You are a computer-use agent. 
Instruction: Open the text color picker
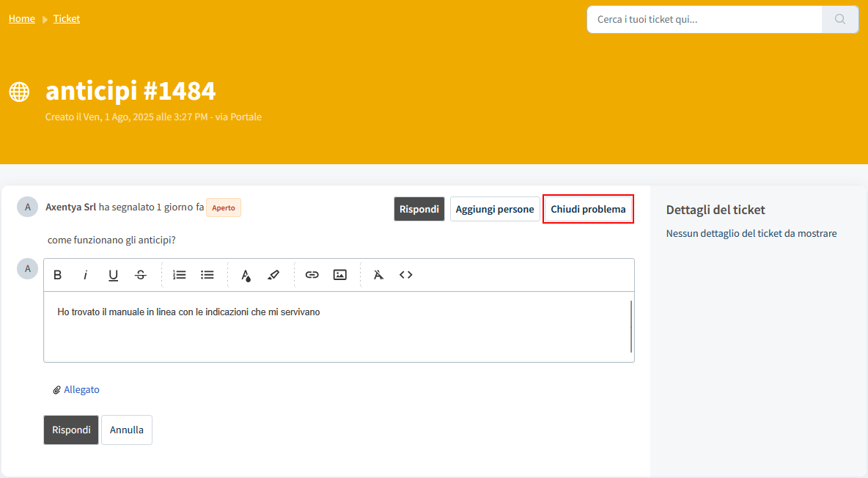[246, 275]
